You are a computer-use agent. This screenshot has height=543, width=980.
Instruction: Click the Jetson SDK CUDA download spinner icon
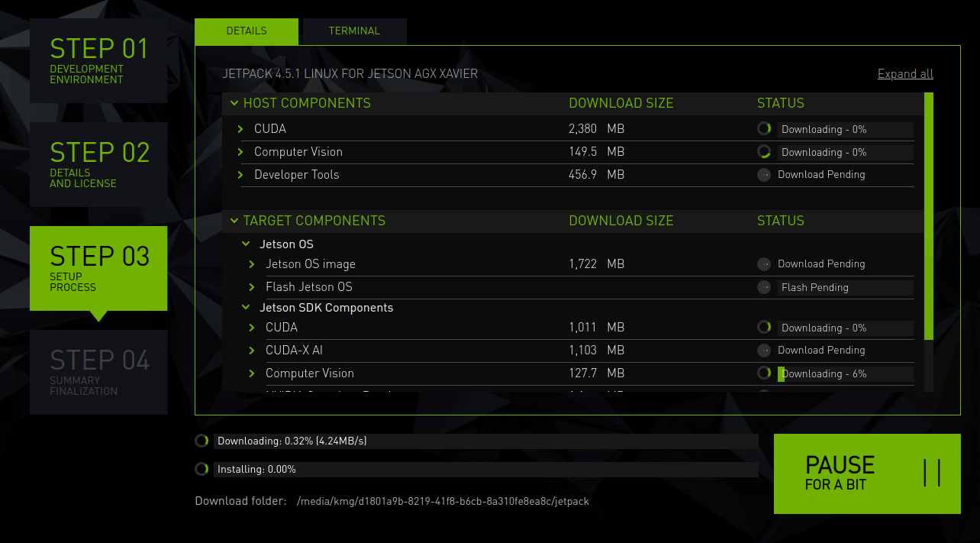pos(764,328)
